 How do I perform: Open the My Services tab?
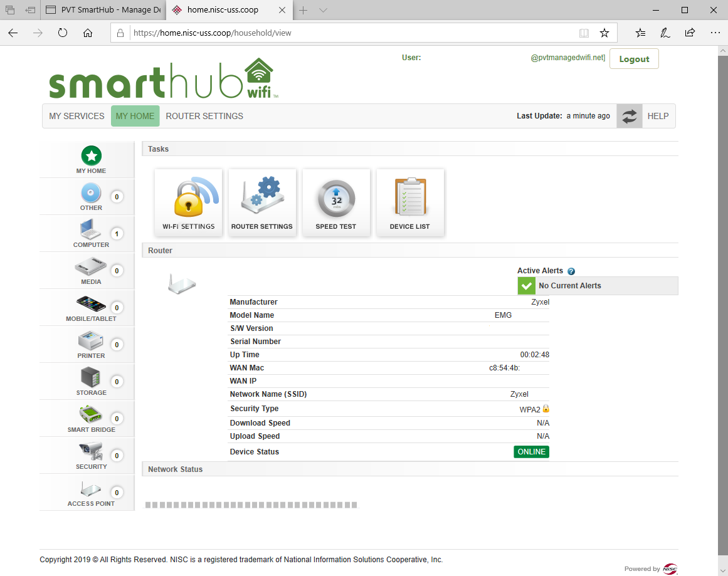pyautogui.click(x=76, y=116)
